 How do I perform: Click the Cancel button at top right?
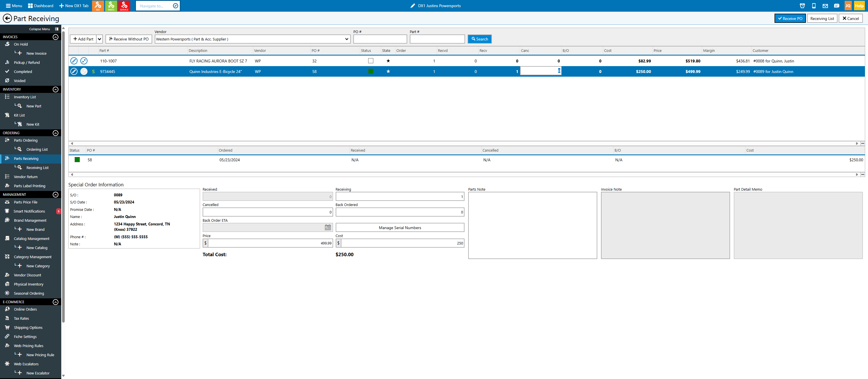[851, 19]
